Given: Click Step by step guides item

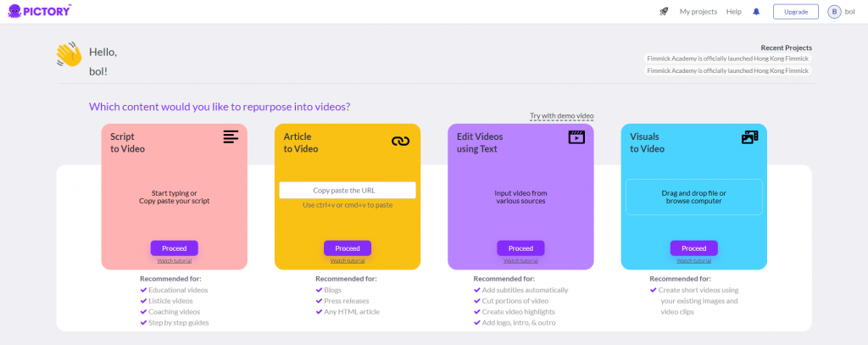Looking at the screenshot, I should (x=175, y=322).
